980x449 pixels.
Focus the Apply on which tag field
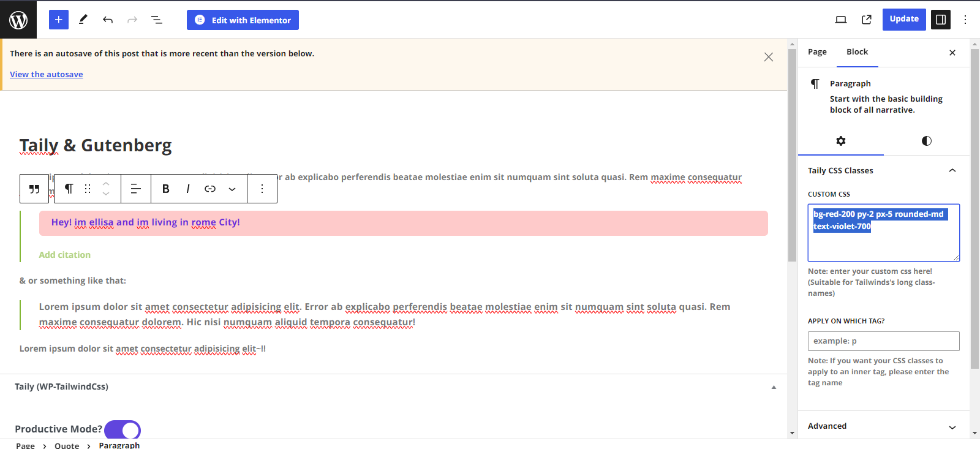coord(884,341)
